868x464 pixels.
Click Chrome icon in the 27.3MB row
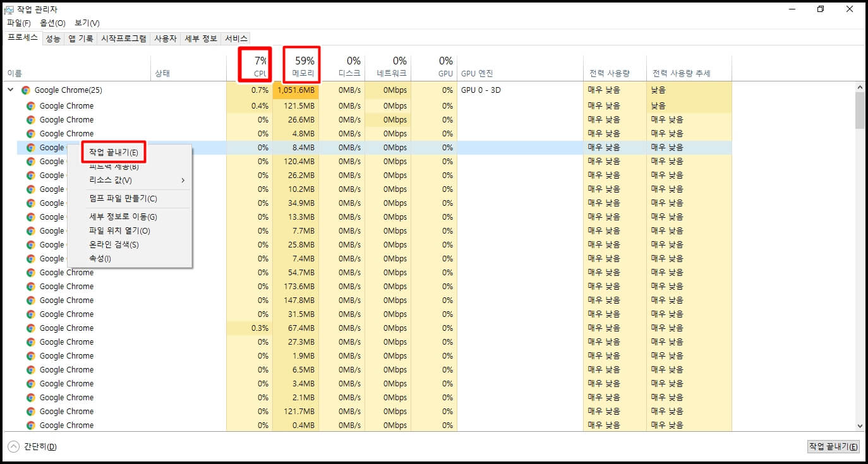point(31,342)
